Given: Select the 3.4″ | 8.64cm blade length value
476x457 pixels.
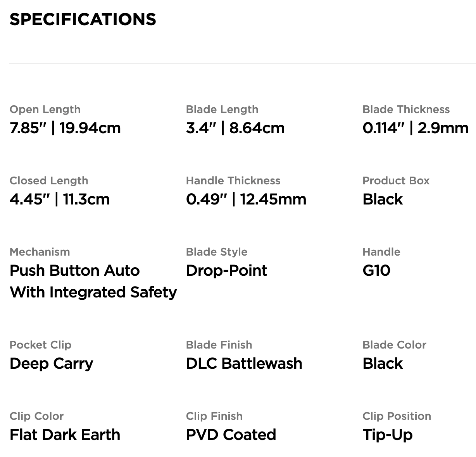Looking at the screenshot, I should click(x=235, y=128).
